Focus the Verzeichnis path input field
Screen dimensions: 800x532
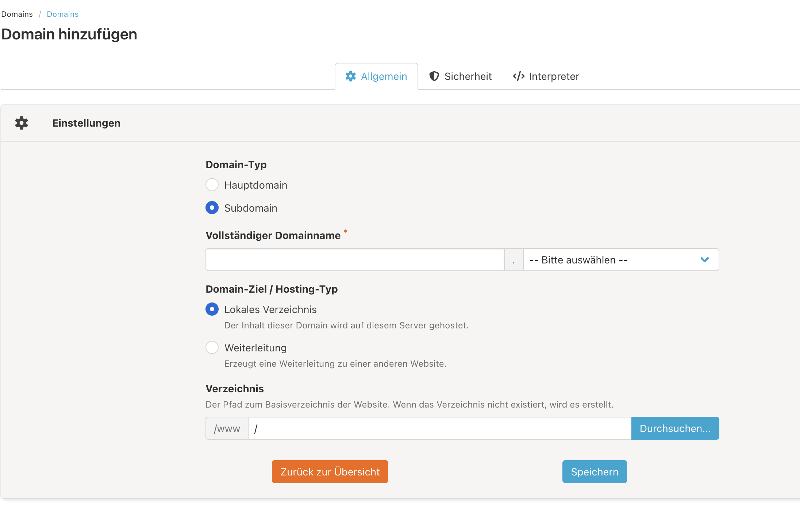click(x=440, y=428)
